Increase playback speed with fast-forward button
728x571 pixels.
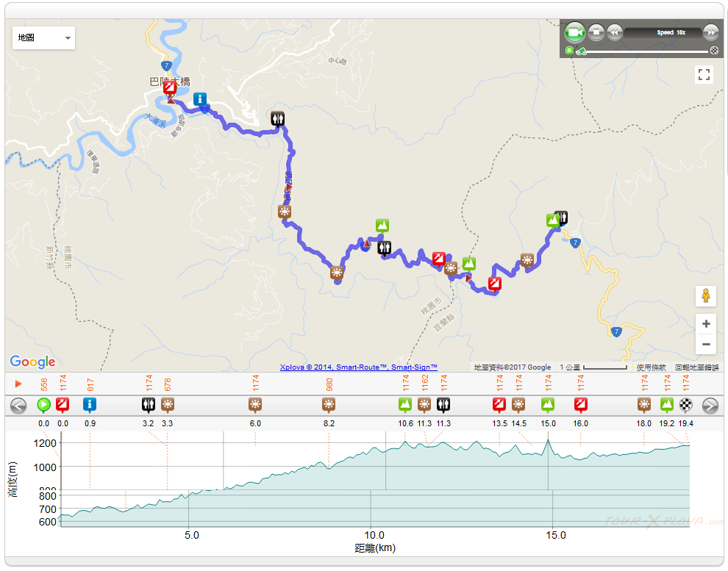click(x=711, y=33)
